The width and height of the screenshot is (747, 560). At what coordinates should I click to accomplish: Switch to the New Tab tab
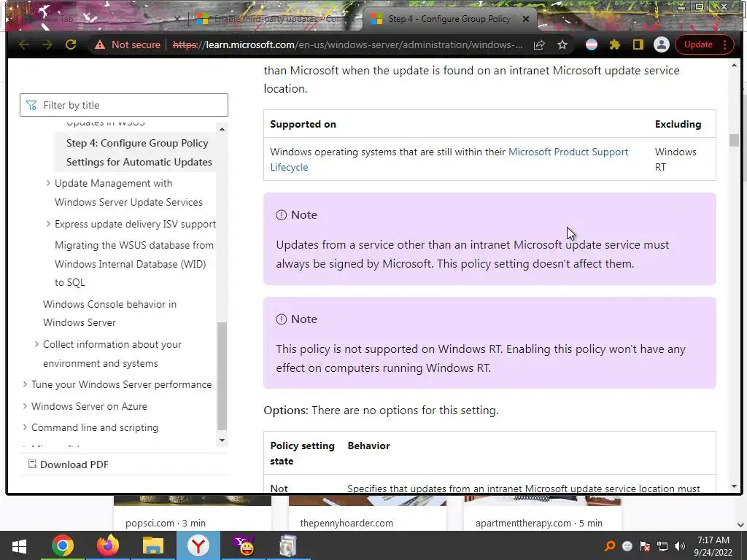tap(96, 19)
